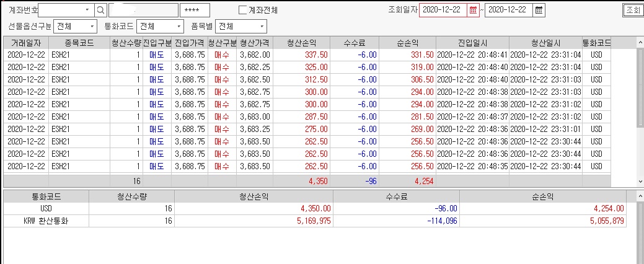Click the table scrollbar down arrow
644x264 pixels.
(x=640, y=181)
